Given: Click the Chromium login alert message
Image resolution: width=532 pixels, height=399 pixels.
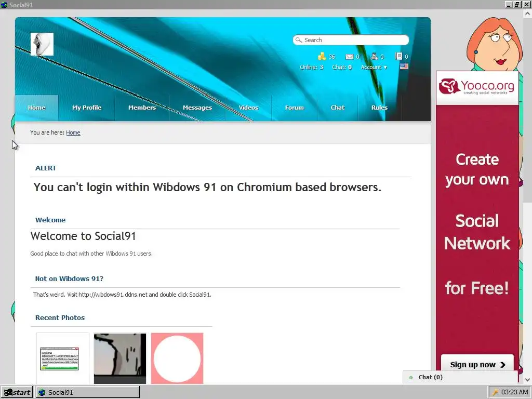Looking at the screenshot, I should tap(207, 187).
